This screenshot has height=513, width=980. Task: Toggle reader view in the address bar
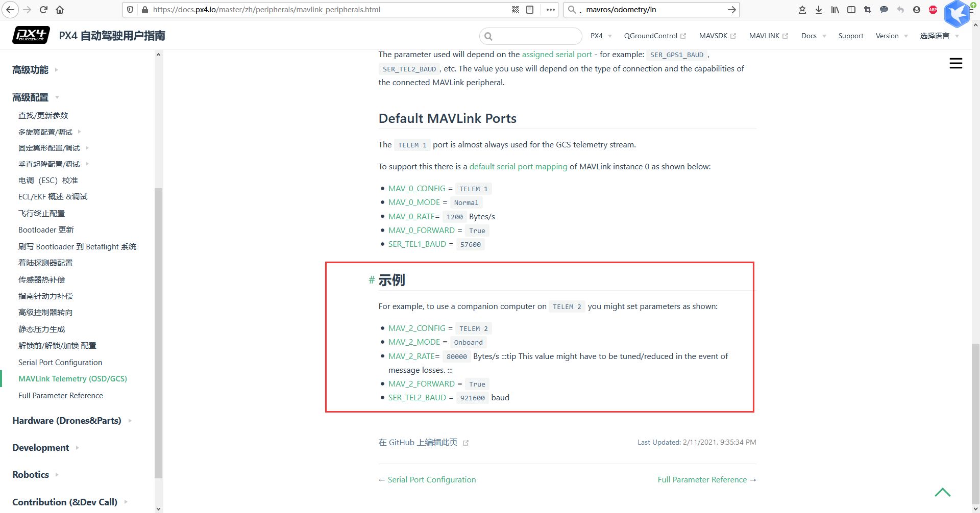pyautogui.click(x=530, y=9)
